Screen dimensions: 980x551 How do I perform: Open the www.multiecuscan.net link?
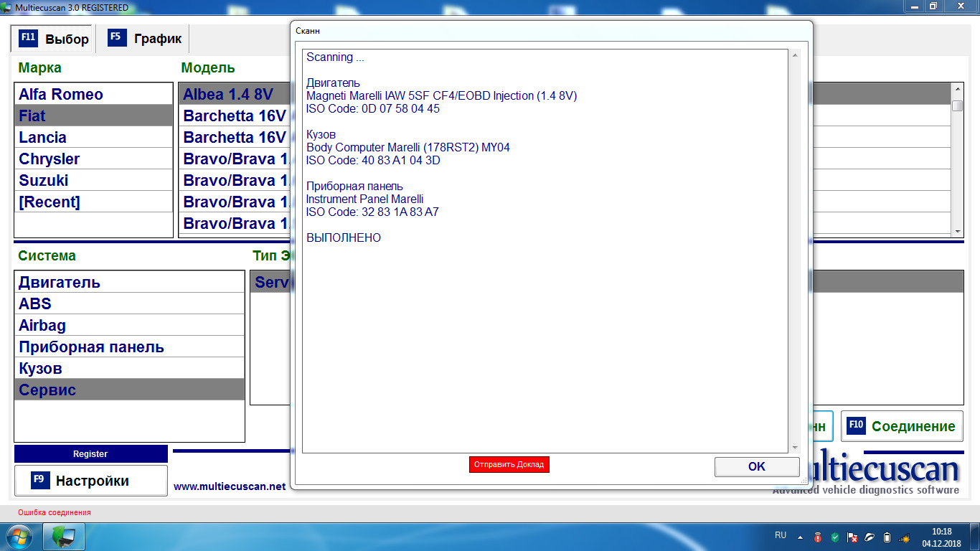[230, 486]
